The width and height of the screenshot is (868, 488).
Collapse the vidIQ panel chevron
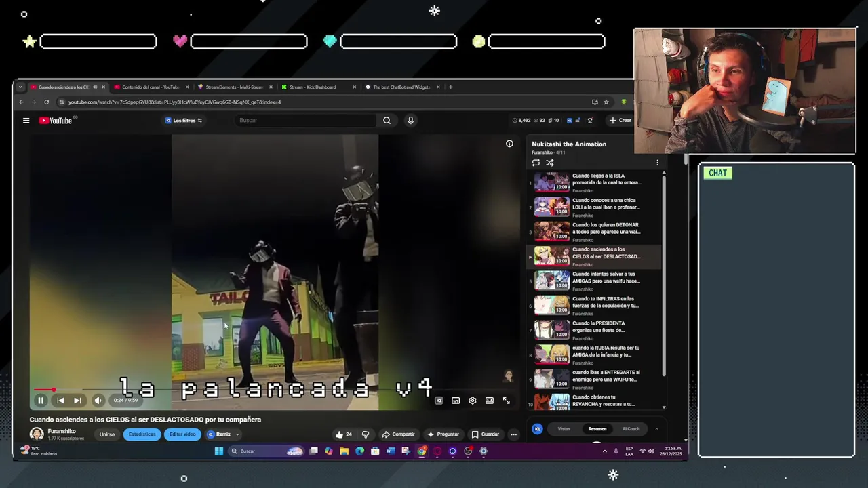[656, 429]
